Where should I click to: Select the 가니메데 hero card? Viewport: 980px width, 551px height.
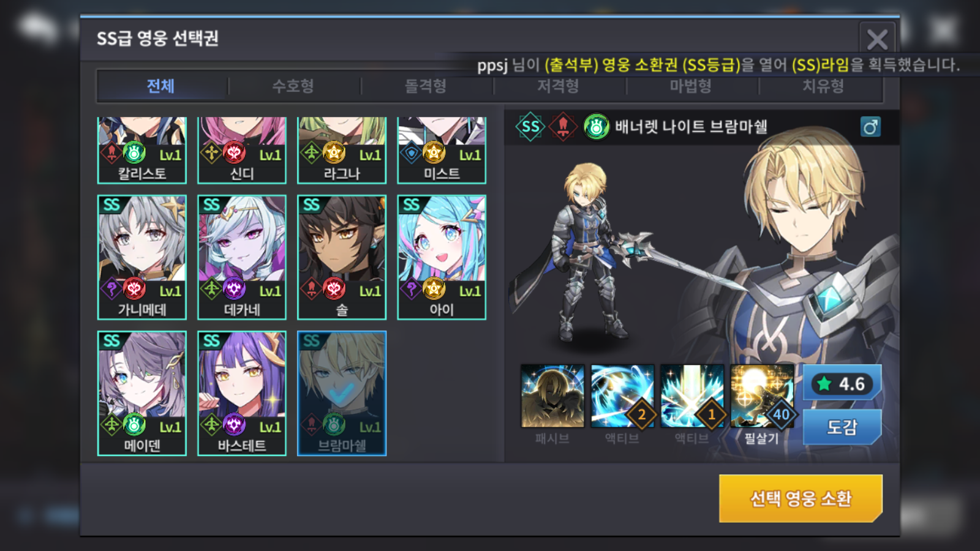tap(142, 258)
